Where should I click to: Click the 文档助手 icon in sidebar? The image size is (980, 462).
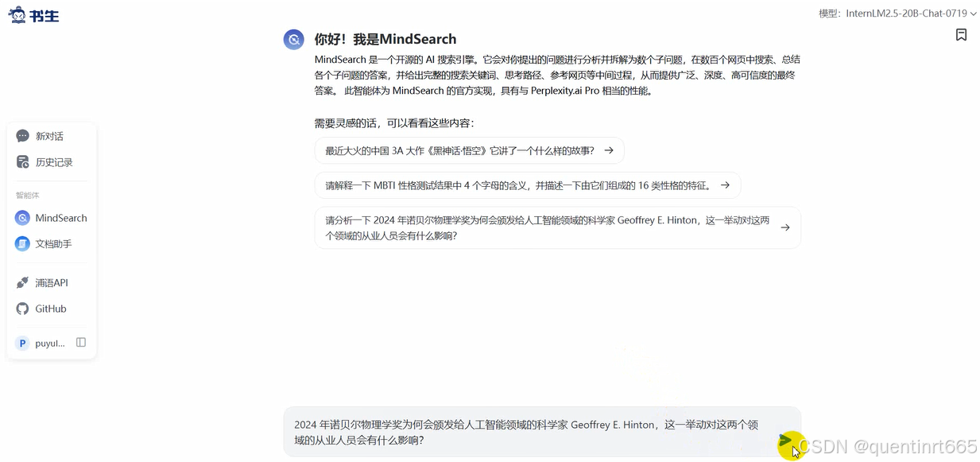coord(22,244)
